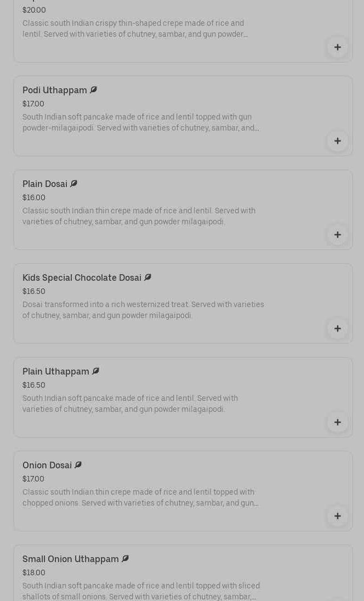Add Plain Uthappam using plus icon

(x=337, y=422)
